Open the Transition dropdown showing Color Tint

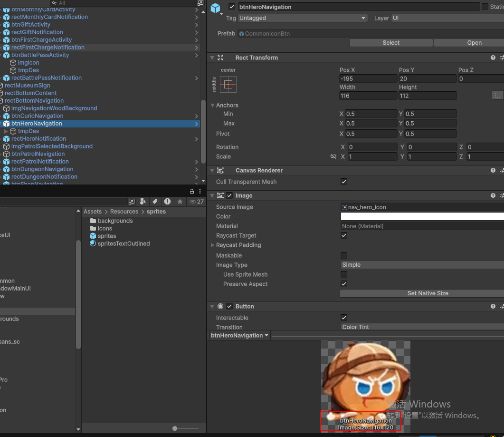(422, 327)
